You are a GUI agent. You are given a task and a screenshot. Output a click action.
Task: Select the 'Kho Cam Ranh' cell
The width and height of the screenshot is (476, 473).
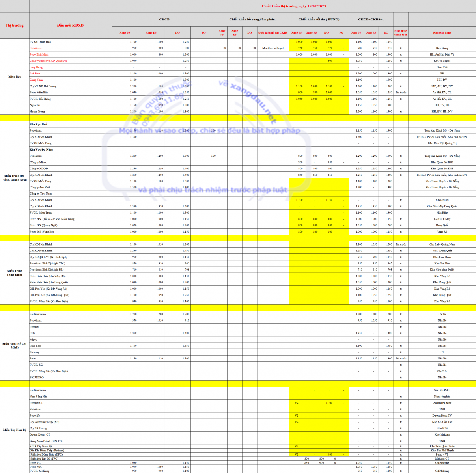[x=442, y=257]
